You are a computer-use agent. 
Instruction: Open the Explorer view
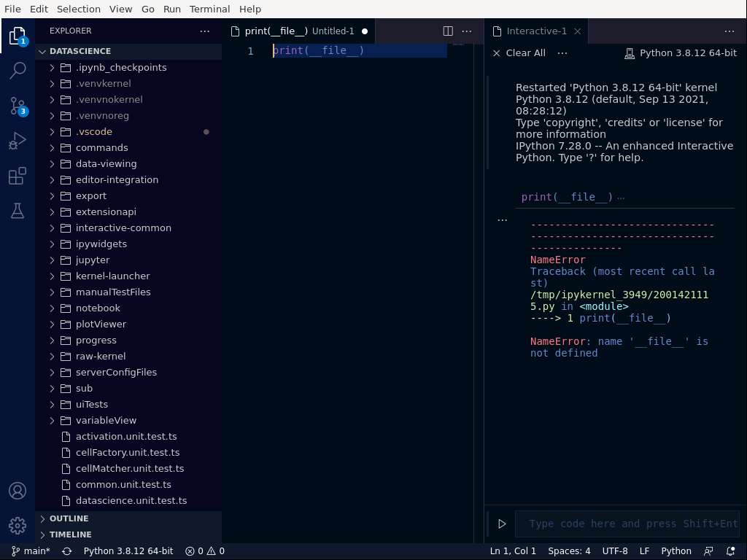[18, 34]
